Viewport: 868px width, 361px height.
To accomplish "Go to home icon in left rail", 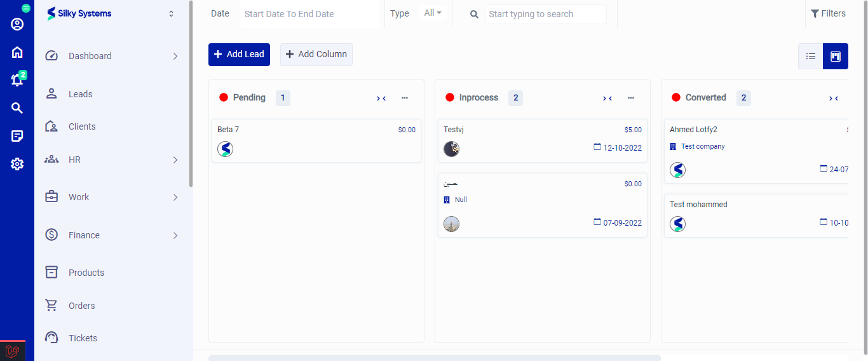I will (17, 52).
